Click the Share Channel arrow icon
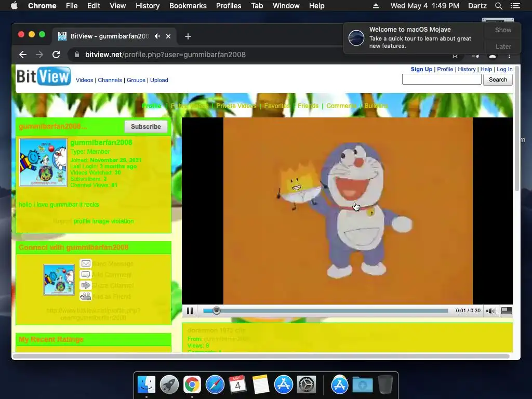 click(86, 285)
